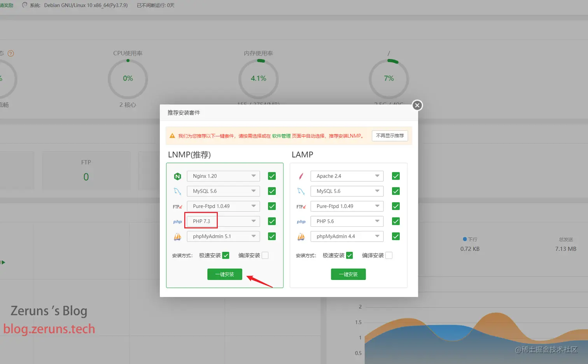588x364 pixels.
Task: Uncheck Nginx 1.20 in LNMP
Action: (272, 176)
